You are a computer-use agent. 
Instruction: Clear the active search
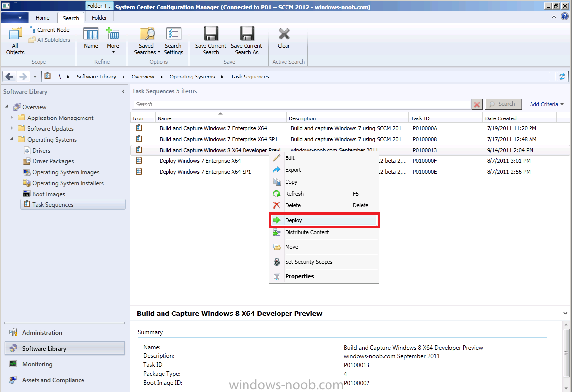284,38
